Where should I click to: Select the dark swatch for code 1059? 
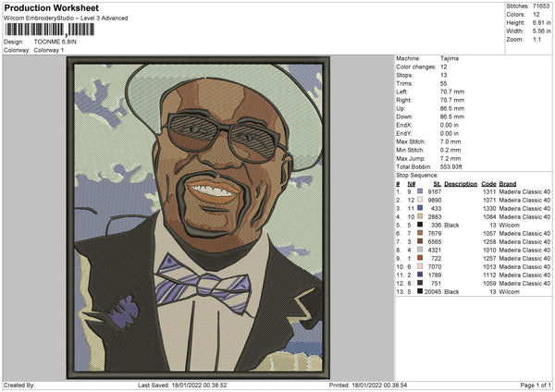[x=420, y=283]
